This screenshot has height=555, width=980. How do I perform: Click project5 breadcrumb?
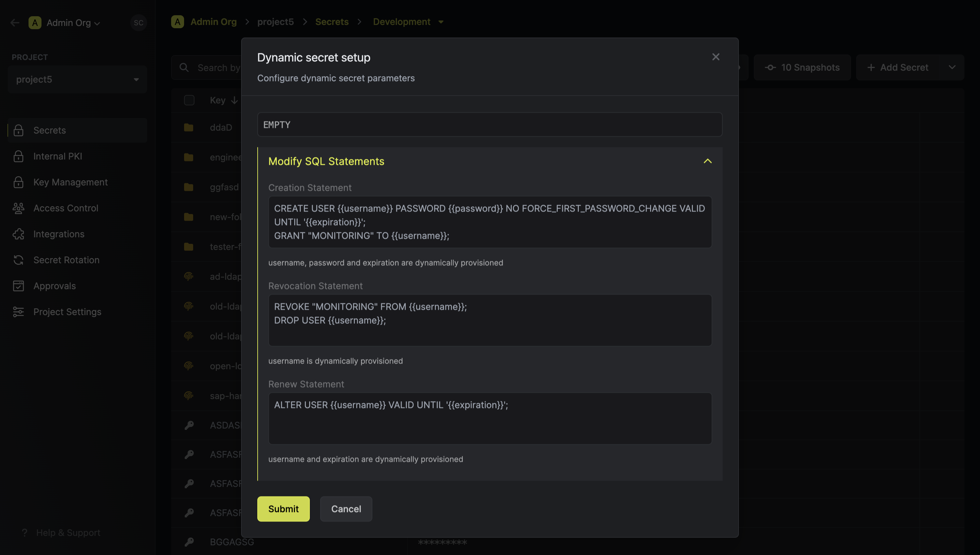tap(275, 22)
